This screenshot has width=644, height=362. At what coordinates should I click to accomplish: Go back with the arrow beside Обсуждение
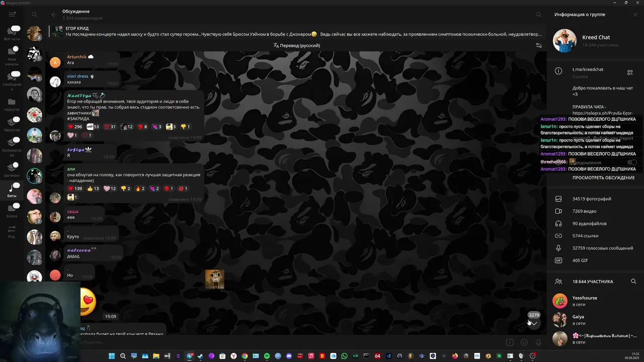coord(54,15)
